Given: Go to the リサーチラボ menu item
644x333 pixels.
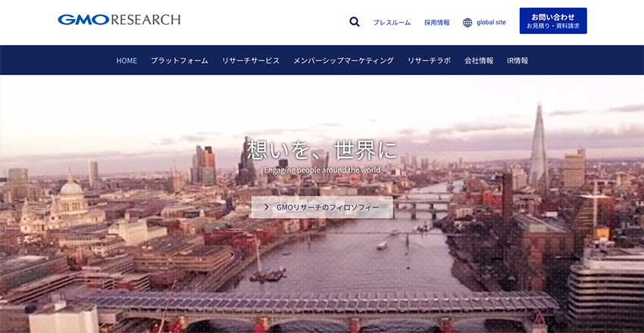Looking at the screenshot, I should (429, 61).
